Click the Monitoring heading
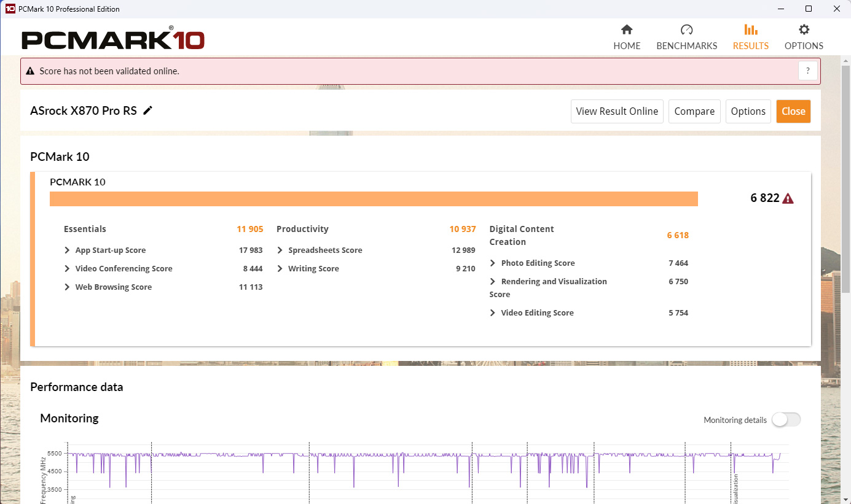The width and height of the screenshot is (851, 504). coord(69,418)
